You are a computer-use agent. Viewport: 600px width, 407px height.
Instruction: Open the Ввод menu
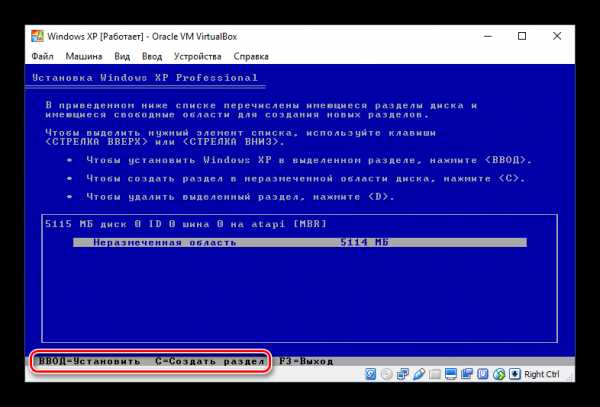[x=152, y=56]
